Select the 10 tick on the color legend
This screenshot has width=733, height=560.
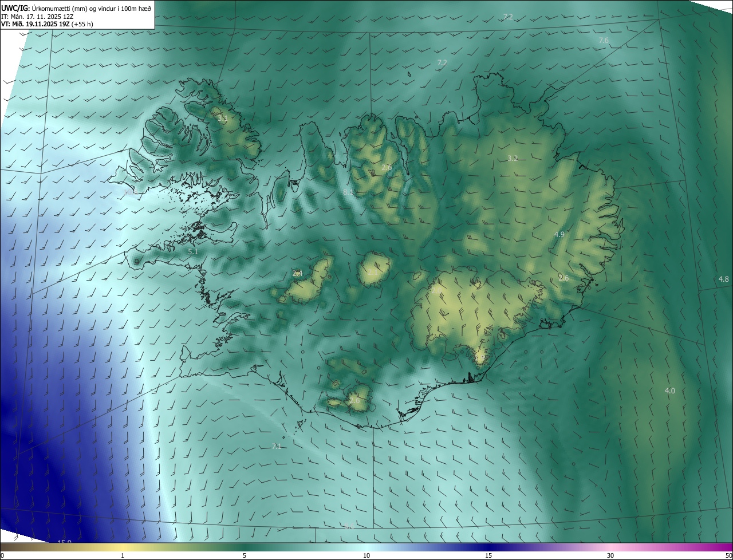coord(366,555)
